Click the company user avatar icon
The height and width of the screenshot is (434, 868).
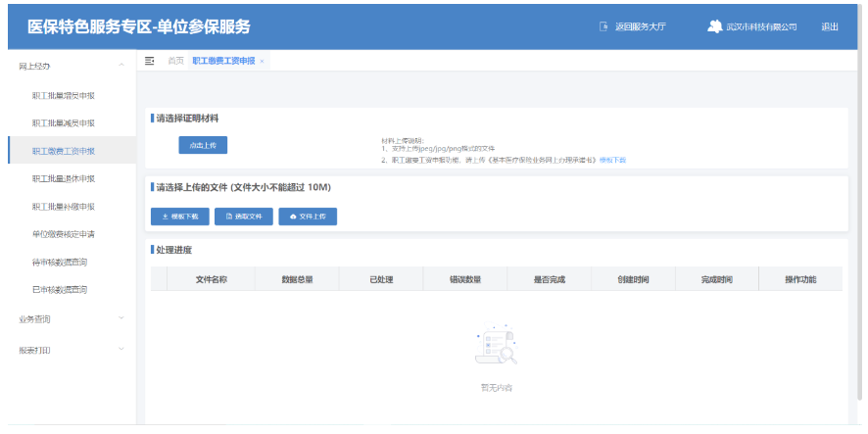[714, 26]
